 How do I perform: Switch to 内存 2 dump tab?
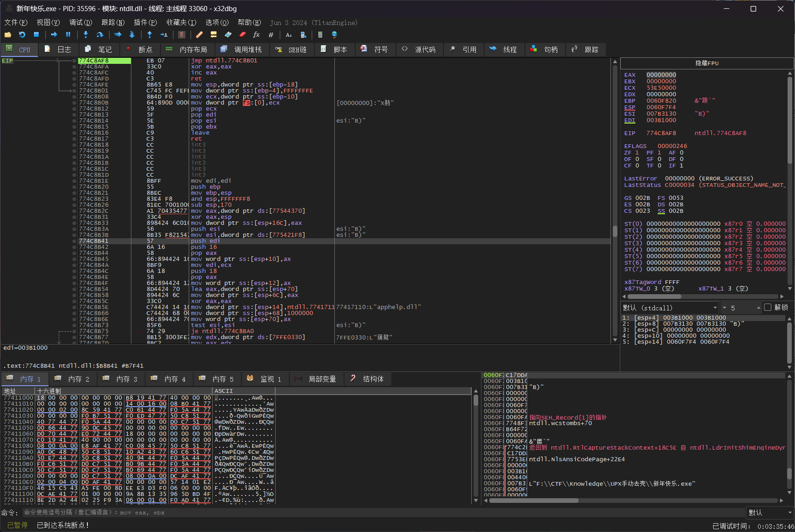(x=73, y=379)
